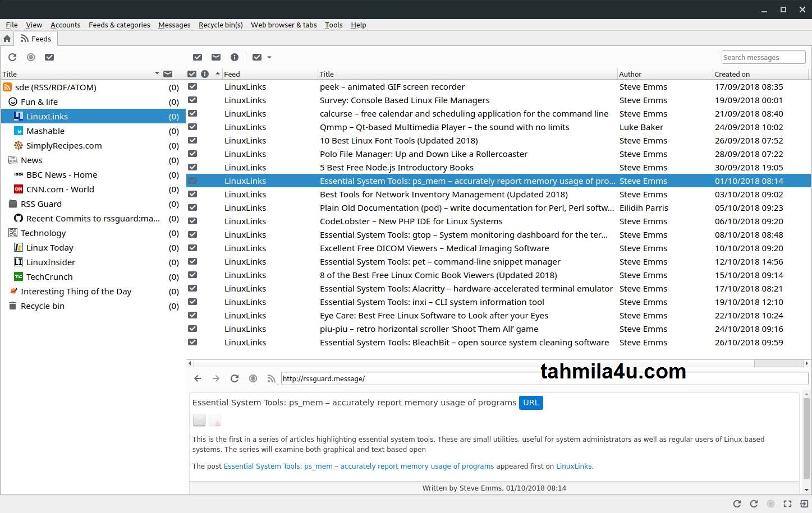
Task: Open the home tab icon
Action: [7, 39]
